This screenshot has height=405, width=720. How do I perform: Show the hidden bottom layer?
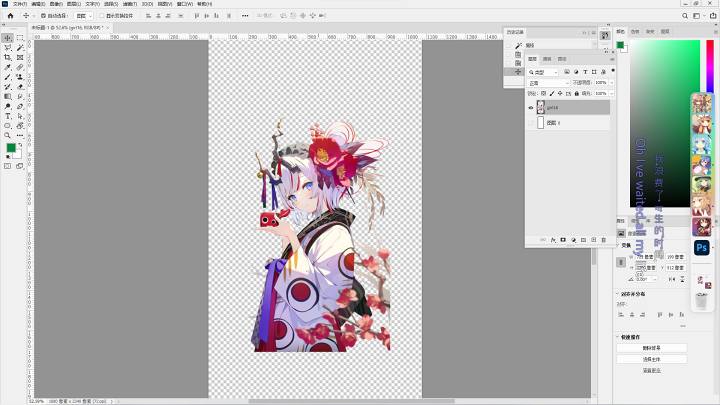[531, 123]
